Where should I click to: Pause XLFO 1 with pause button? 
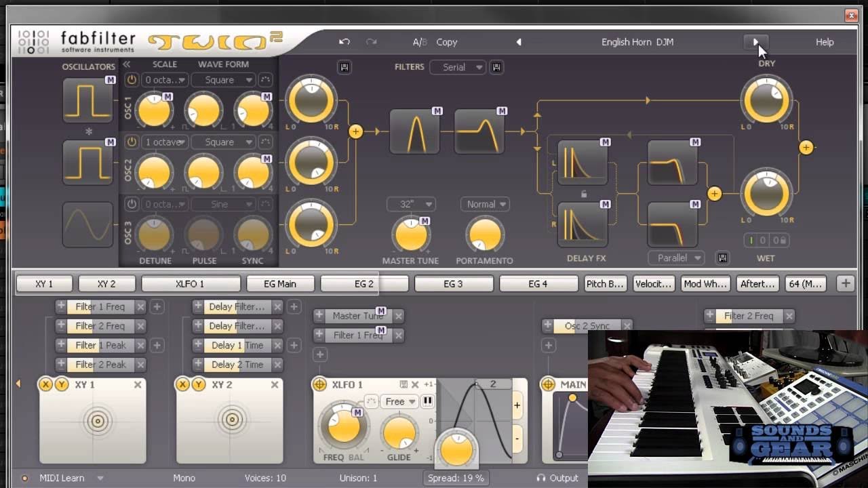428,401
